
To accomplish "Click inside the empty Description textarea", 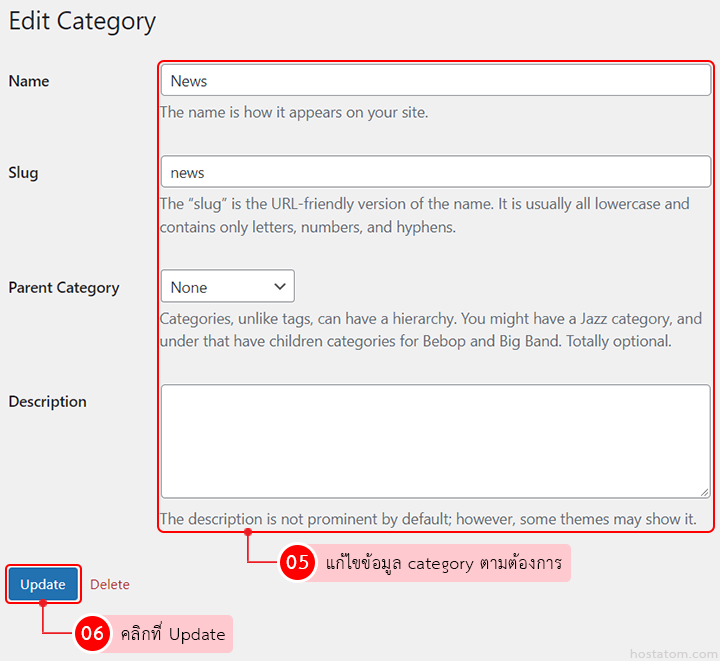I will [435, 441].
